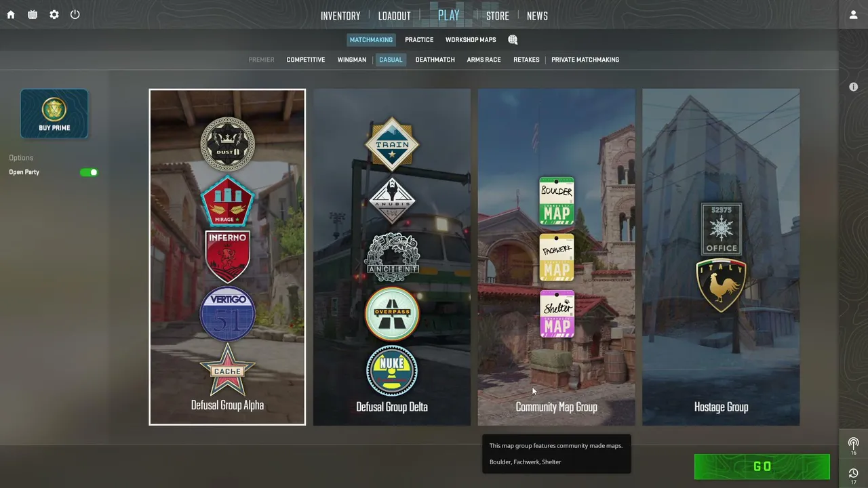This screenshot has height=488, width=868.
Task: Click the Community Map Group label
Action: 557,407
